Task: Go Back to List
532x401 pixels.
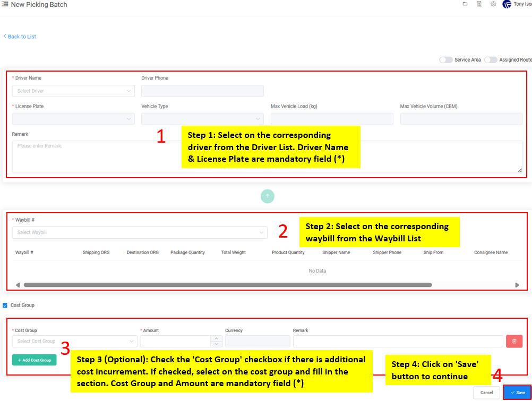Action: pyautogui.click(x=20, y=37)
